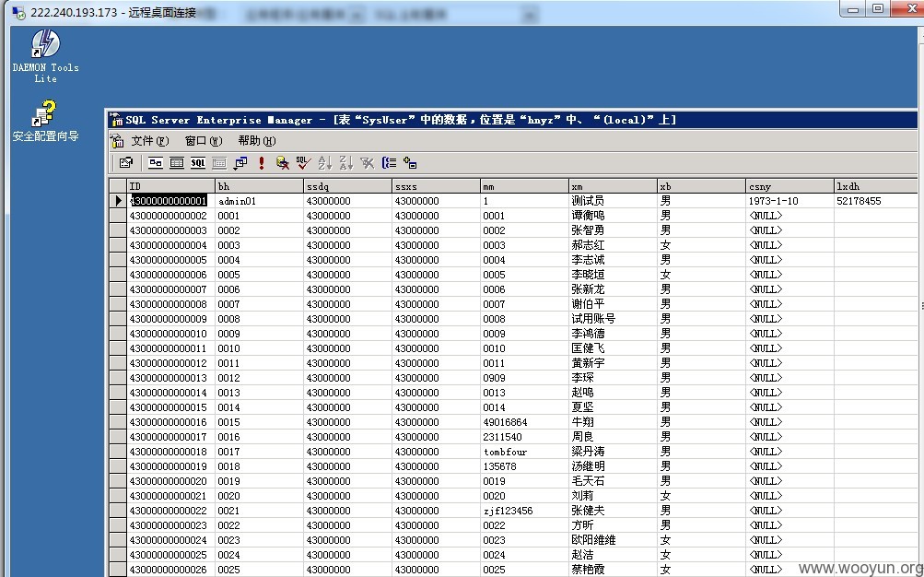Click the ID cell '43000000000020'
Screen dimensions: 924x577
click(171, 481)
